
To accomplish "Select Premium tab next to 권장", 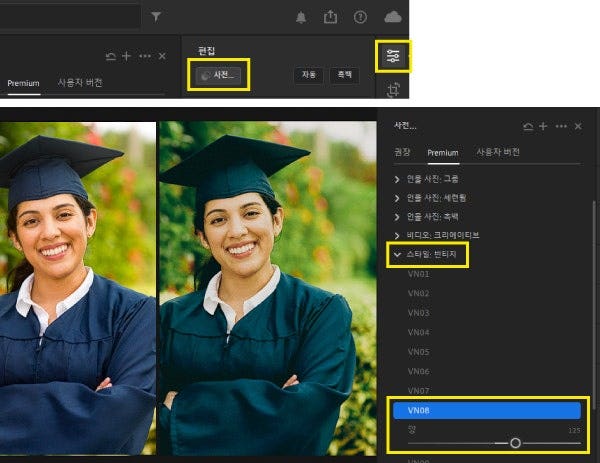I will click(x=443, y=153).
